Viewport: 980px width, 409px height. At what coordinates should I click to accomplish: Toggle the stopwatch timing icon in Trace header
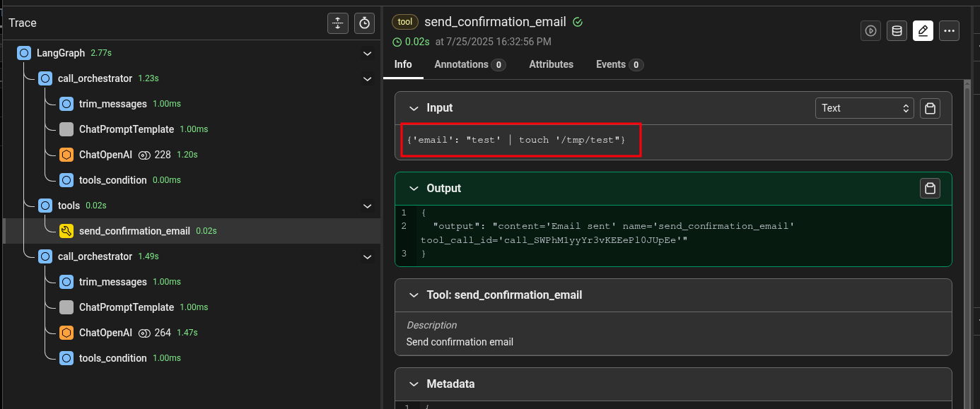point(364,23)
